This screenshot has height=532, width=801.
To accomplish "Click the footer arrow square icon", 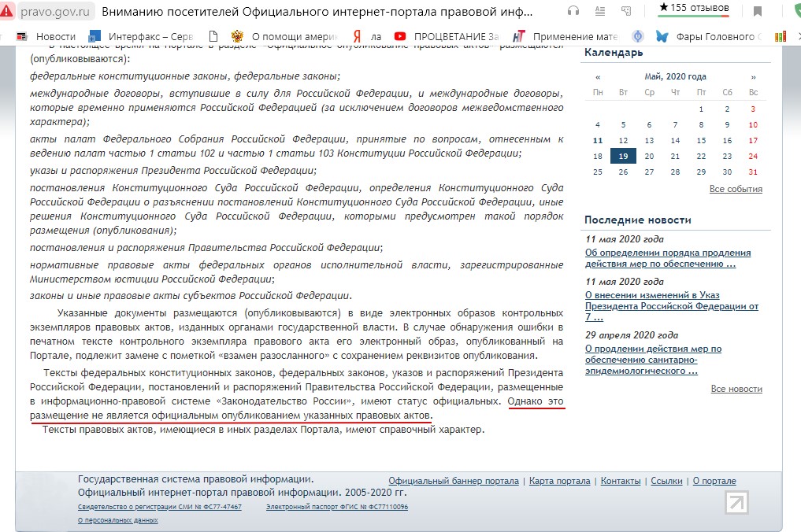I will click(x=736, y=503).
